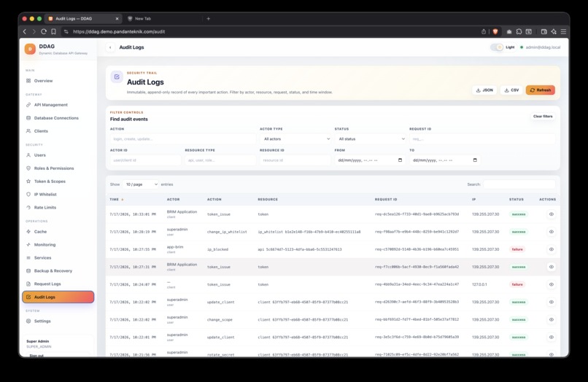Open the browser hamburger menu

[563, 32]
